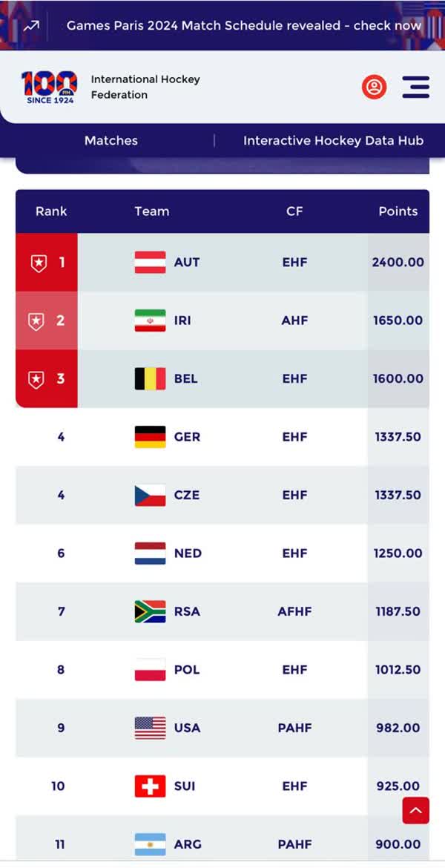Click the Points column header to sort
Viewport: 445px width, 868px height.
398,211
